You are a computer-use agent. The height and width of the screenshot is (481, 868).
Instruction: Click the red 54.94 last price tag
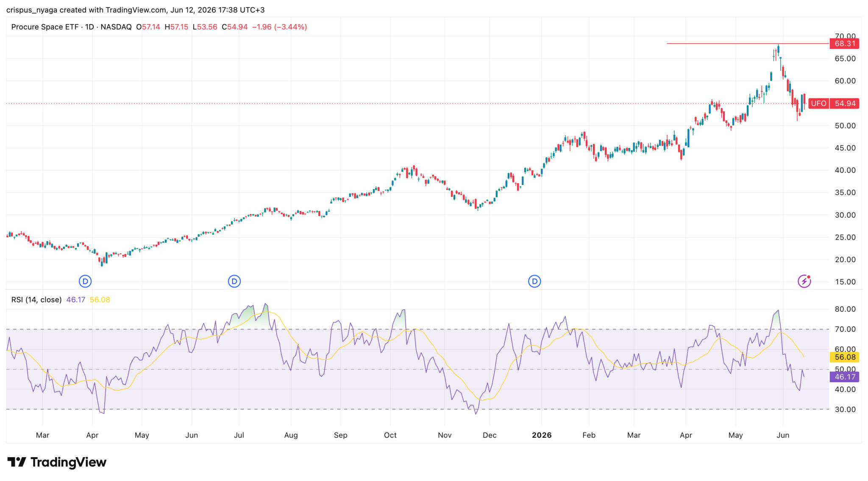coord(844,103)
